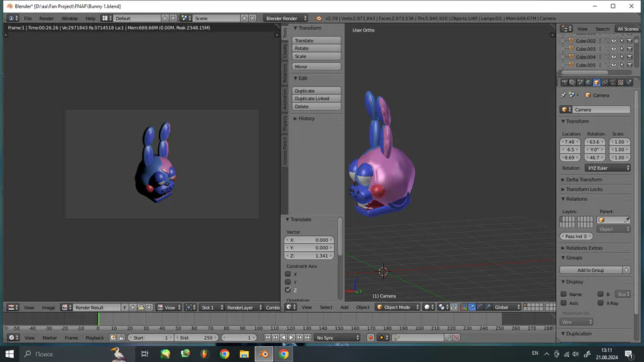
Task: Open the pivot point selector icon
Action: [x=443, y=307]
